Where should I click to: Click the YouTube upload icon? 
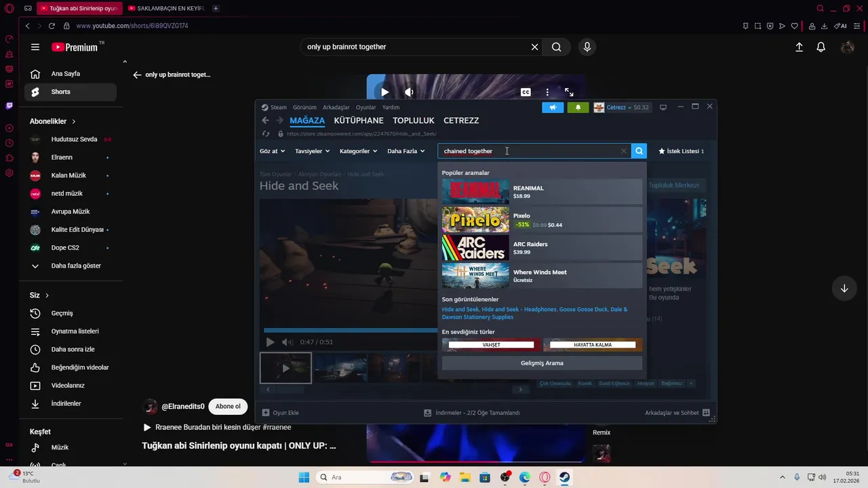(x=799, y=47)
